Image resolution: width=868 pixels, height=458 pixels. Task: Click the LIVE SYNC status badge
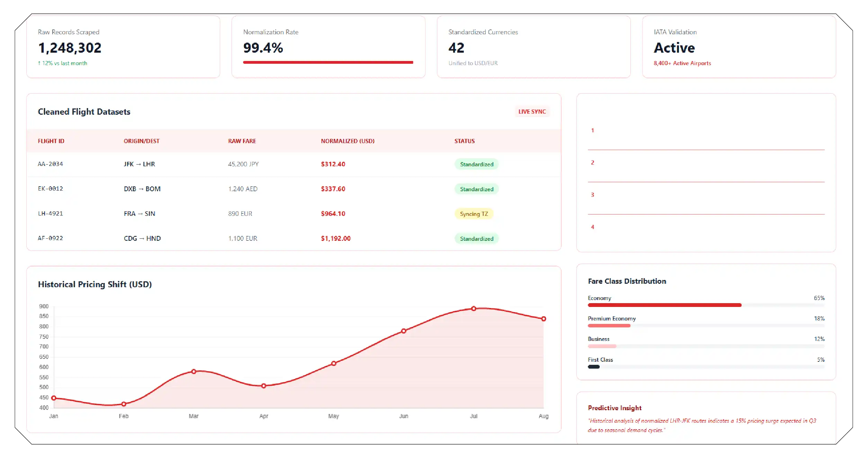[532, 112]
